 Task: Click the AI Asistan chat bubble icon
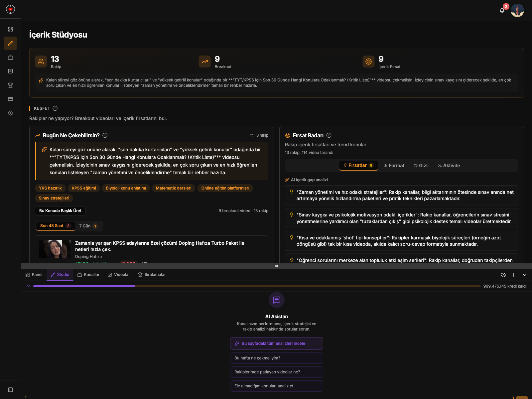tap(277, 300)
